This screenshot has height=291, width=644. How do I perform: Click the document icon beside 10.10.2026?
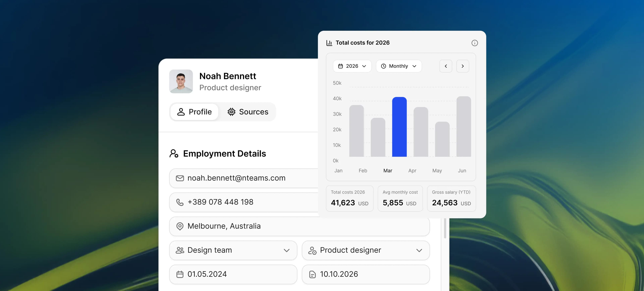pyautogui.click(x=312, y=274)
